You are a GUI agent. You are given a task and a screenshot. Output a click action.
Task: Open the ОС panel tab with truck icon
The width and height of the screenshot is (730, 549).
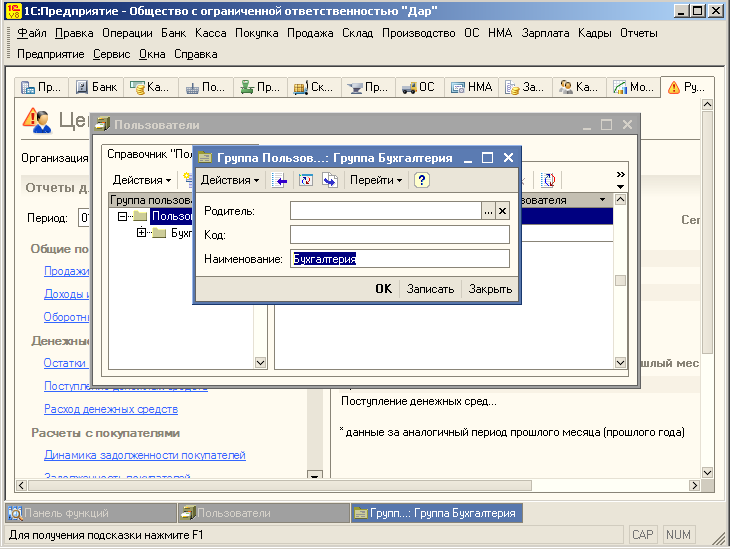click(x=419, y=87)
